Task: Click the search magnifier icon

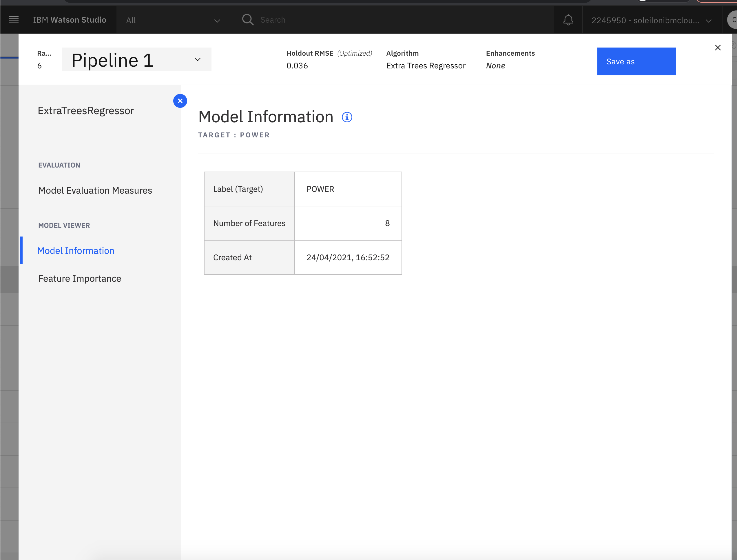Action: 247,19
